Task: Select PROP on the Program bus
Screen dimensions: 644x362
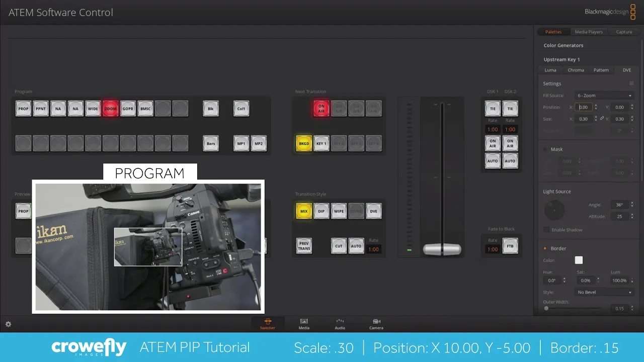Action: (x=23, y=109)
